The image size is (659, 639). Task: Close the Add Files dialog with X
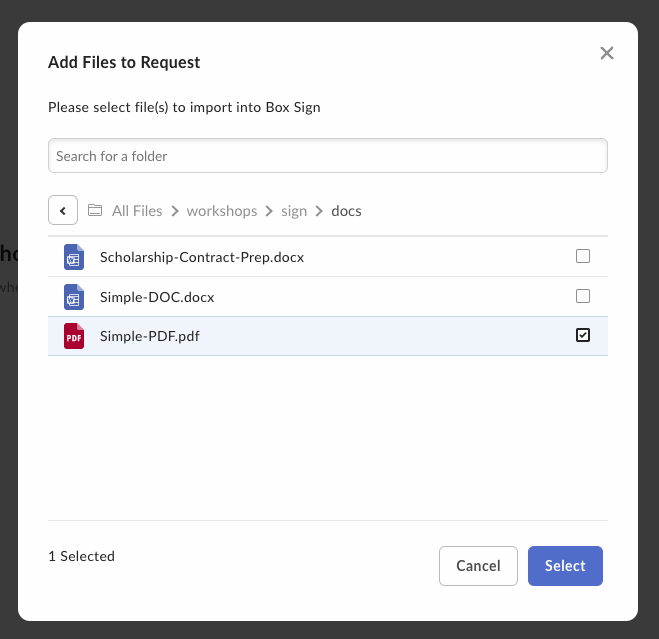[606, 53]
